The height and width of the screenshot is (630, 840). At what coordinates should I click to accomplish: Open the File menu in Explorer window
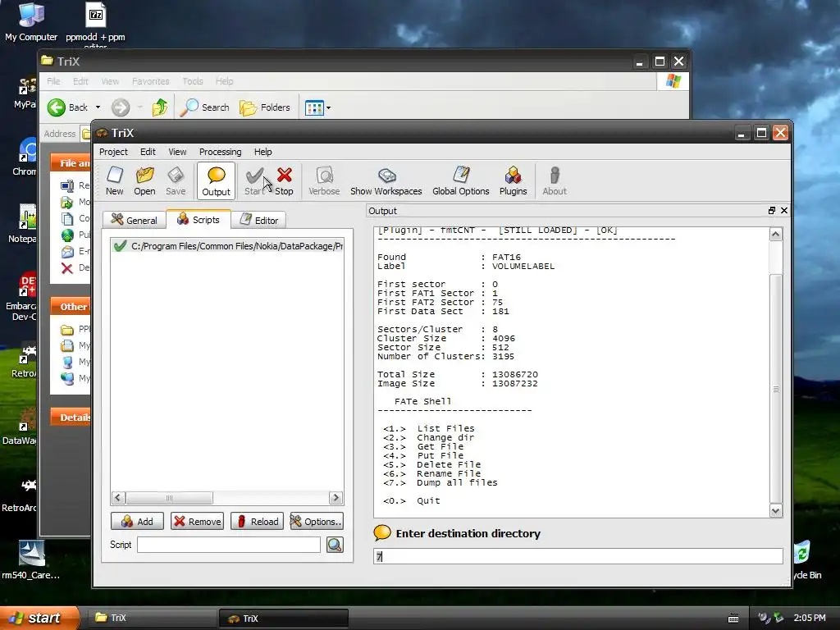[53, 81]
